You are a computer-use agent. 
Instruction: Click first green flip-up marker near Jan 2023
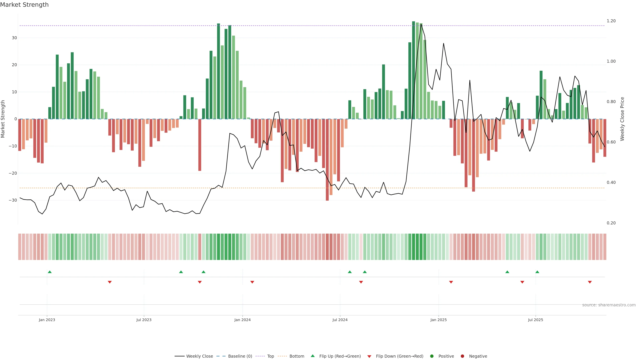[x=50, y=272]
